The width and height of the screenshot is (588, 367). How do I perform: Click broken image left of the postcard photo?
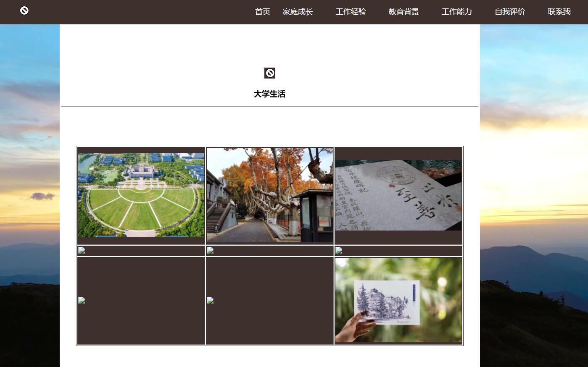(210, 300)
